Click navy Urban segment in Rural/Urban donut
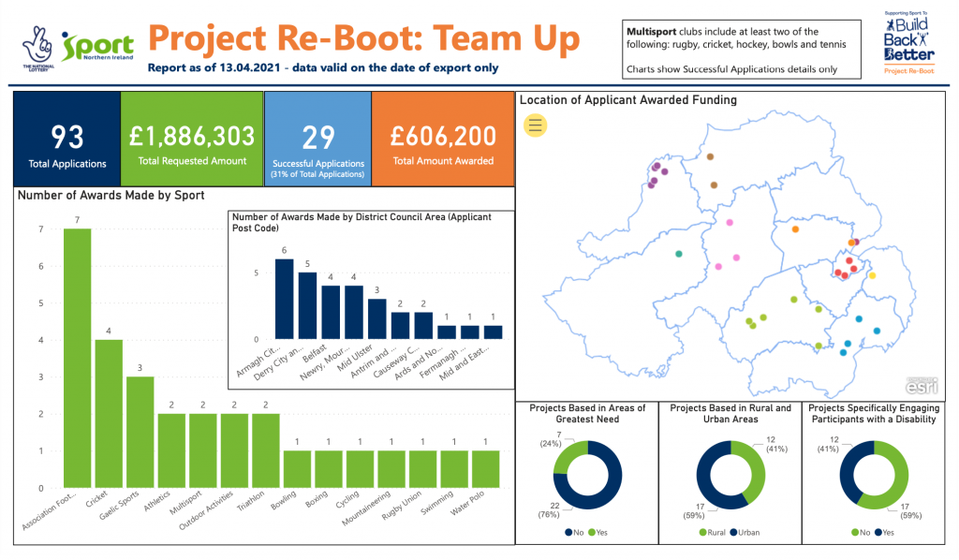 click(706, 483)
